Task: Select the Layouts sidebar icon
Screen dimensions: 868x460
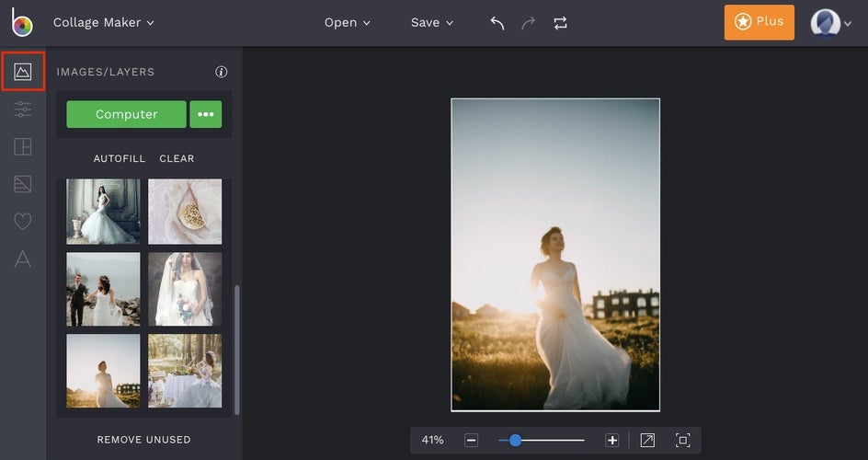Action: 23,147
